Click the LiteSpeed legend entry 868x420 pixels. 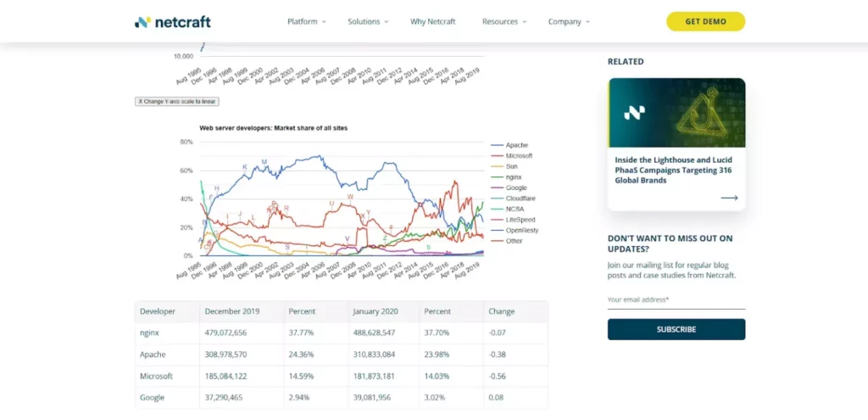[x=520, y=220]
